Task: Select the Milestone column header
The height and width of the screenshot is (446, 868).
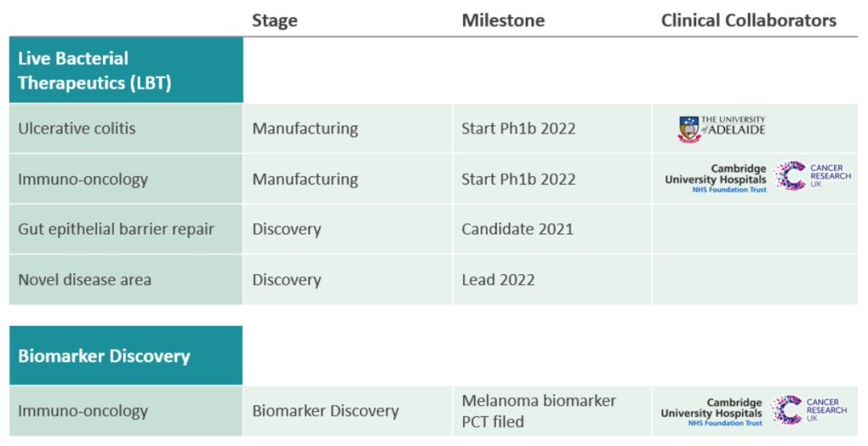Action: tap(503, 21)
